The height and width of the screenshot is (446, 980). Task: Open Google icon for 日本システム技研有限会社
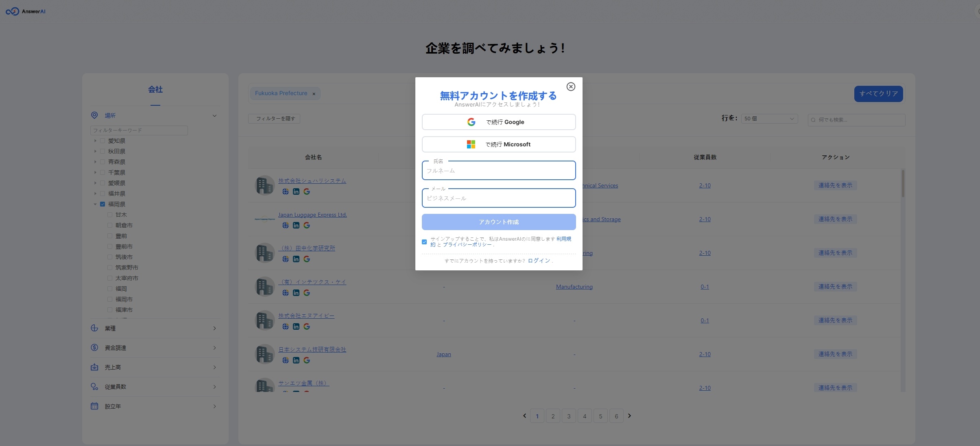307,360
